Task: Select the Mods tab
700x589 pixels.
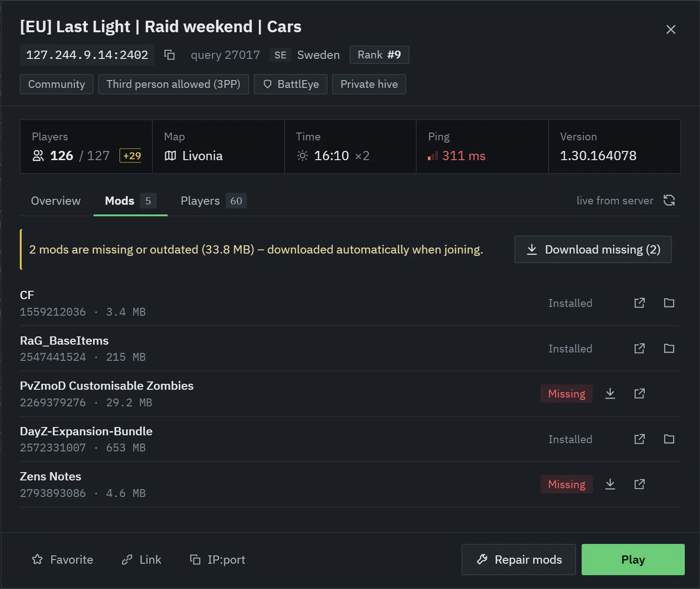Action: coord(130,201)
